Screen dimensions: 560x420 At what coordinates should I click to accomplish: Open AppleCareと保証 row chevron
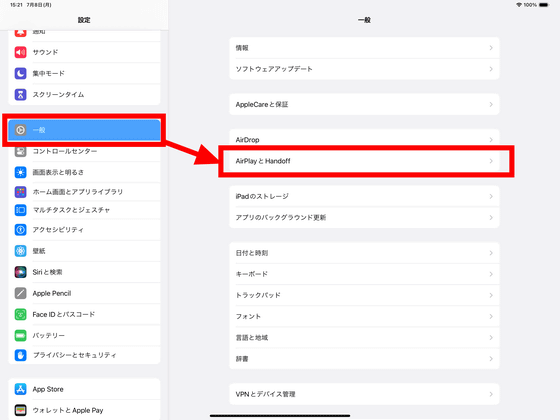491,104
